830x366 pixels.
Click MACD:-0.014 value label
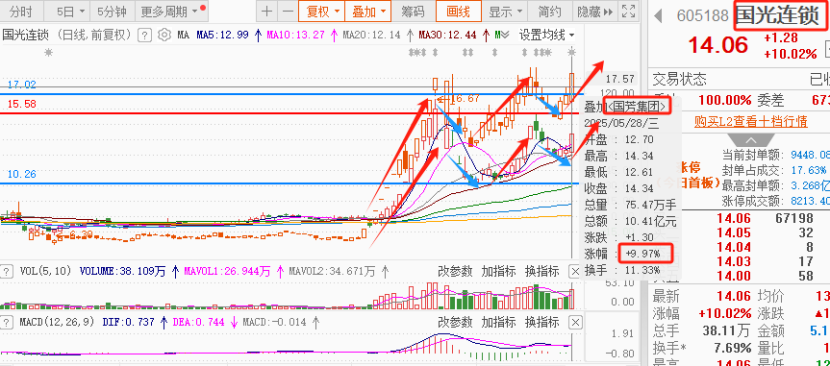274,322
